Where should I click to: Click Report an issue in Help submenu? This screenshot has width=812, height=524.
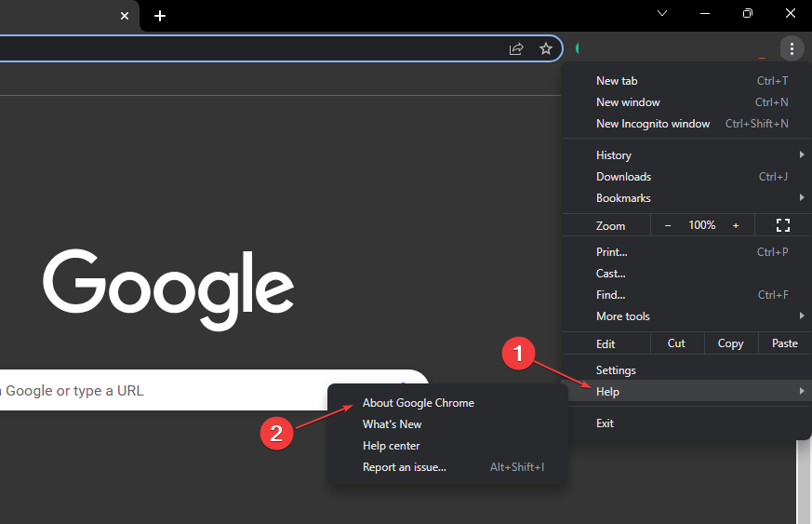pos(405,467)
